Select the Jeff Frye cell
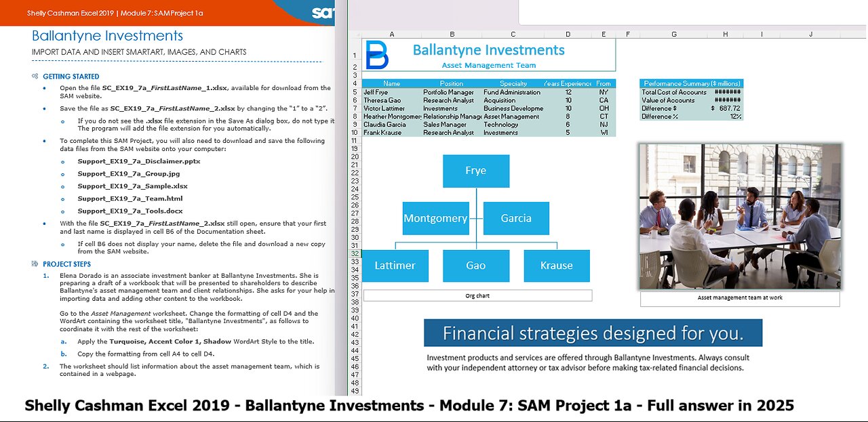Screen dimensions: 868x422 (x=391, y=92)
